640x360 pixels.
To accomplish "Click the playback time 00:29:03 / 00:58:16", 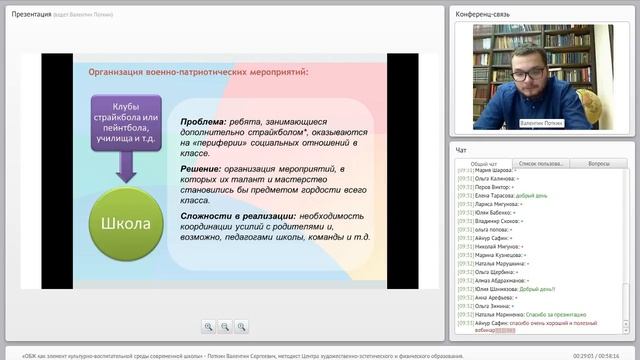I will coord(596,356).
